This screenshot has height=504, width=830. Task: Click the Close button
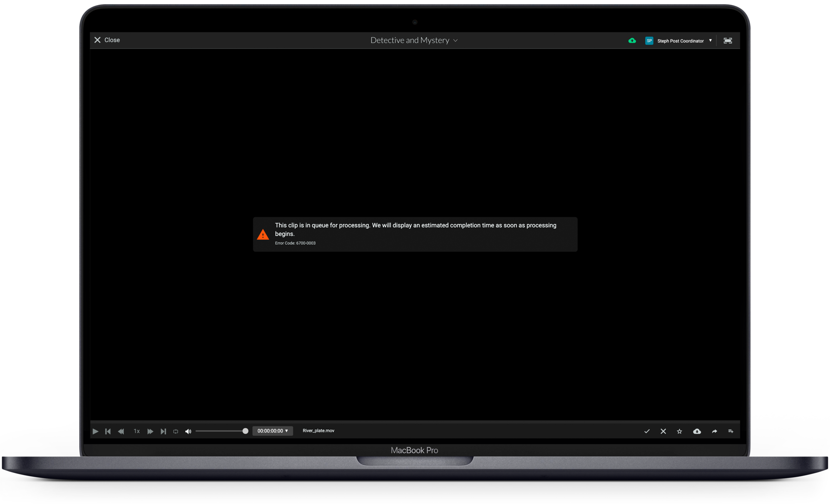tap(107, 40)
